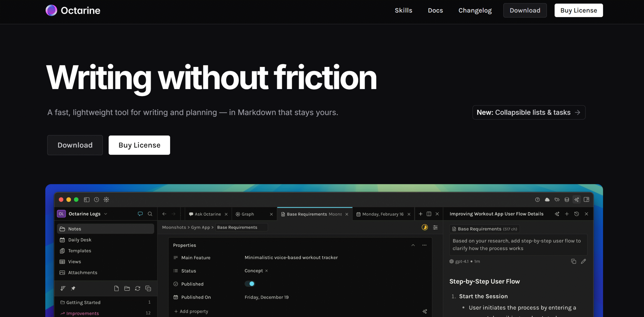The image size is (644, 317).
Task: Open the three-dots menu in Properties
Action: [x=424, y=245]
